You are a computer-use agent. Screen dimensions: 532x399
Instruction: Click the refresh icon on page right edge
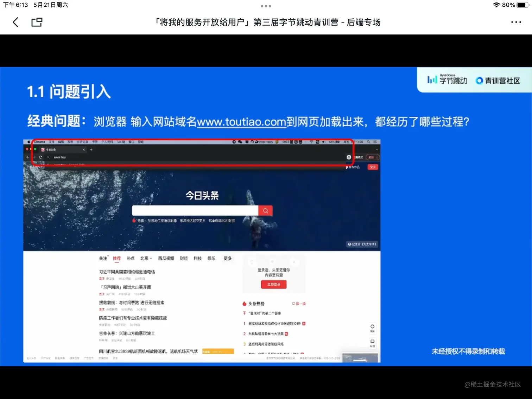coord(372,328)
